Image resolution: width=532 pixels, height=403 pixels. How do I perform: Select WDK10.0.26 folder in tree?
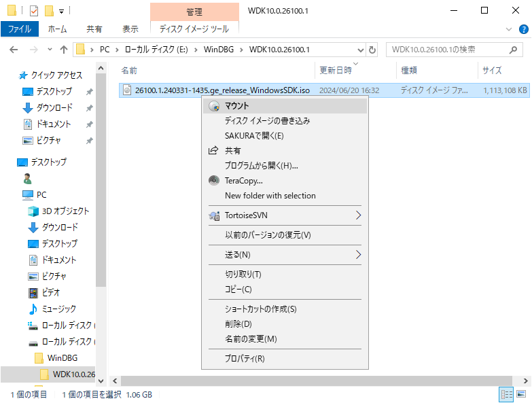click(x=67, y=374)
